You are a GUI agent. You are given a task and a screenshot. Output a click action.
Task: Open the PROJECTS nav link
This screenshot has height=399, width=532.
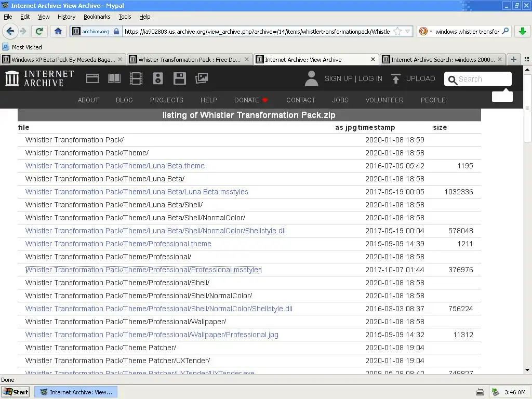click(x=167, y=100)
